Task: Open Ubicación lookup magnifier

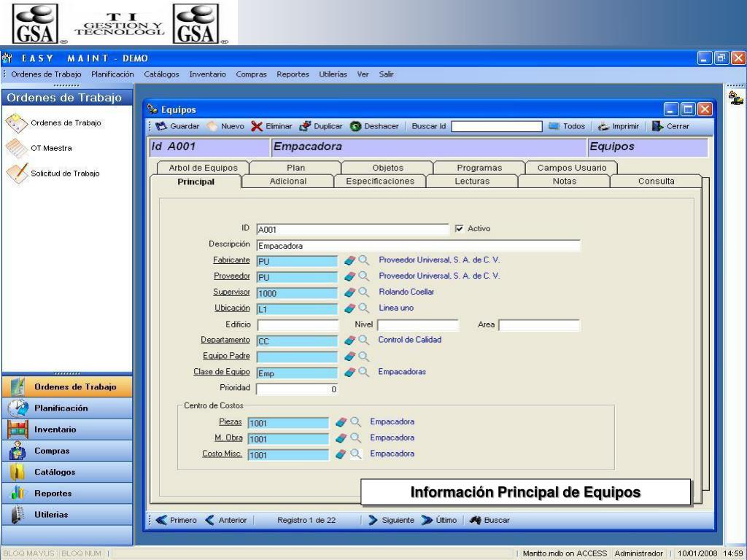Action: point(363,308)
